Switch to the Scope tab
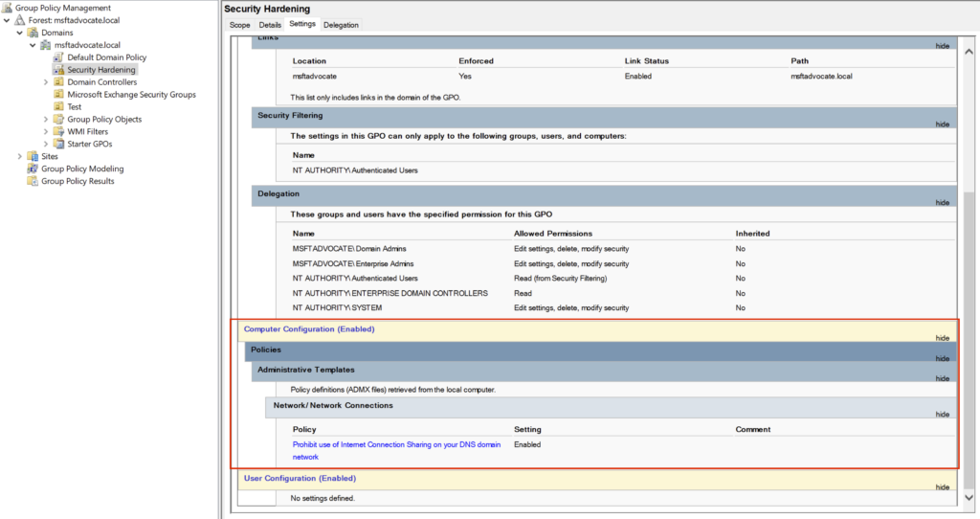980x519 pixels. tap(239, 25)
